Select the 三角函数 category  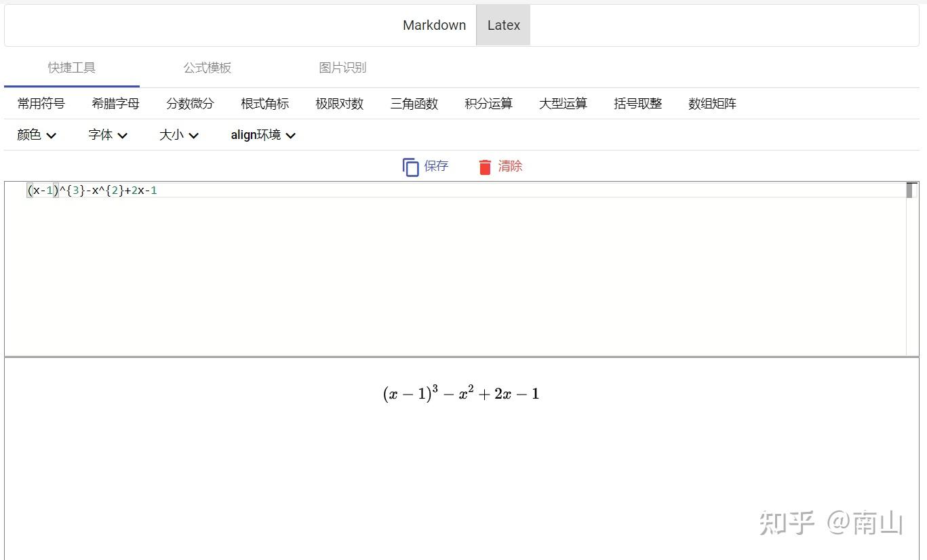click(414, 103)
